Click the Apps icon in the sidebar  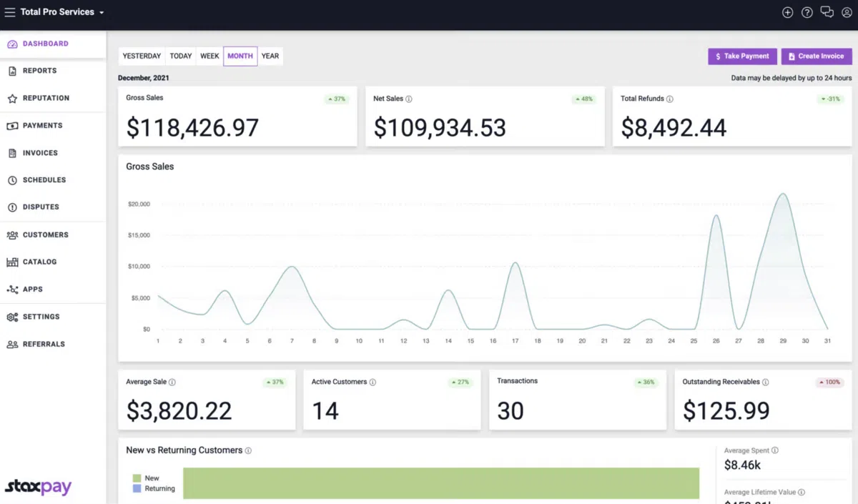point(13,289)
